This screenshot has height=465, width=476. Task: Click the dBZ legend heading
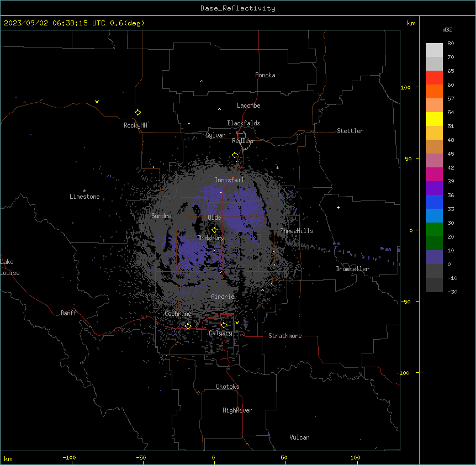click(x=447, y=29)
